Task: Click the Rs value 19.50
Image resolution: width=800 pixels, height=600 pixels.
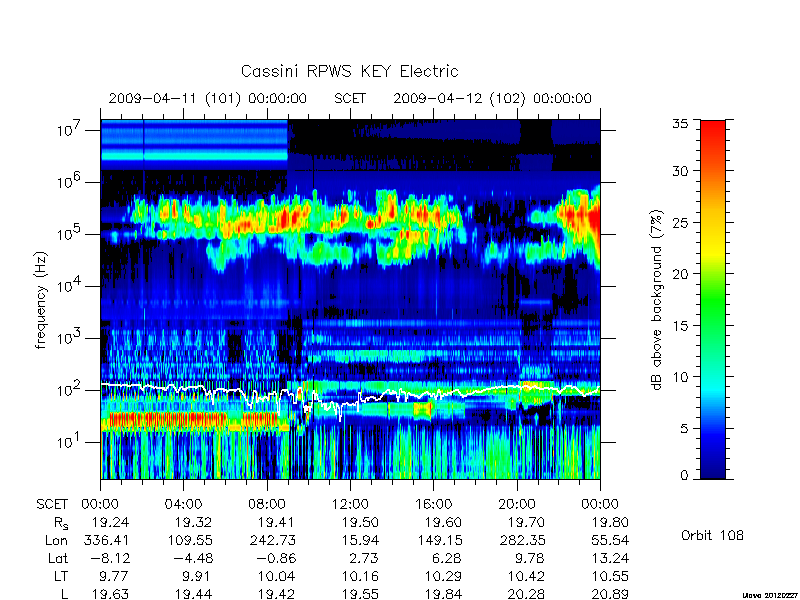Action: tap(360, 523)
